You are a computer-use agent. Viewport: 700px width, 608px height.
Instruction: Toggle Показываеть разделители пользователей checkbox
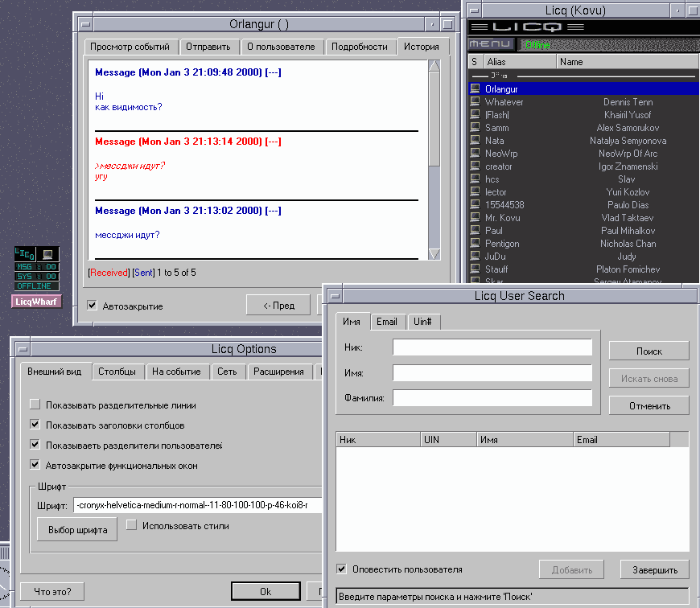pyautogui.click(x=35, y=444)
